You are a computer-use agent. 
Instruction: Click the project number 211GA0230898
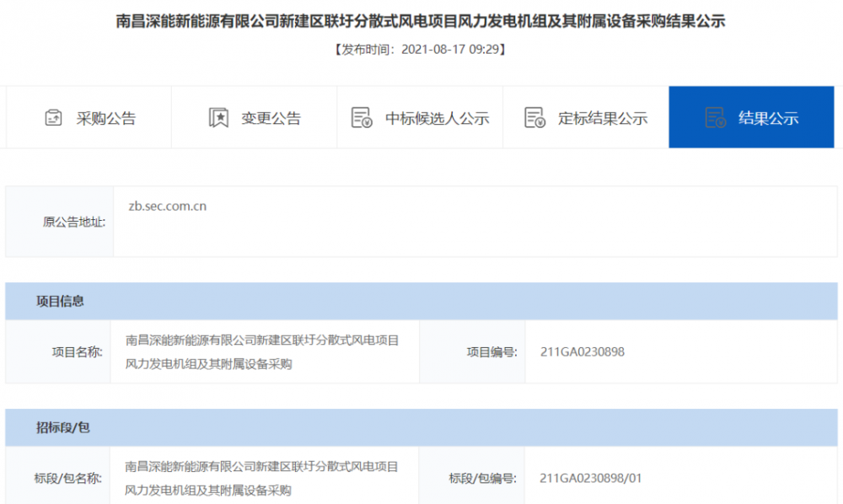tap(583, 352)
